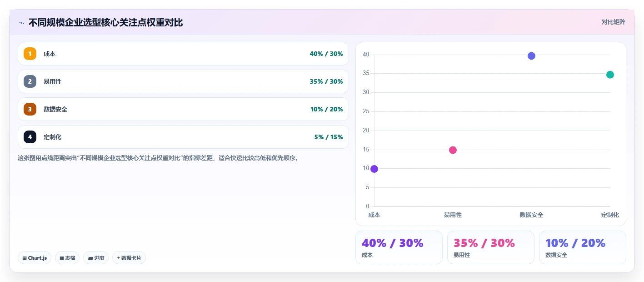Open the 成本 list row
644x282 pixels.
coord(183,54)
